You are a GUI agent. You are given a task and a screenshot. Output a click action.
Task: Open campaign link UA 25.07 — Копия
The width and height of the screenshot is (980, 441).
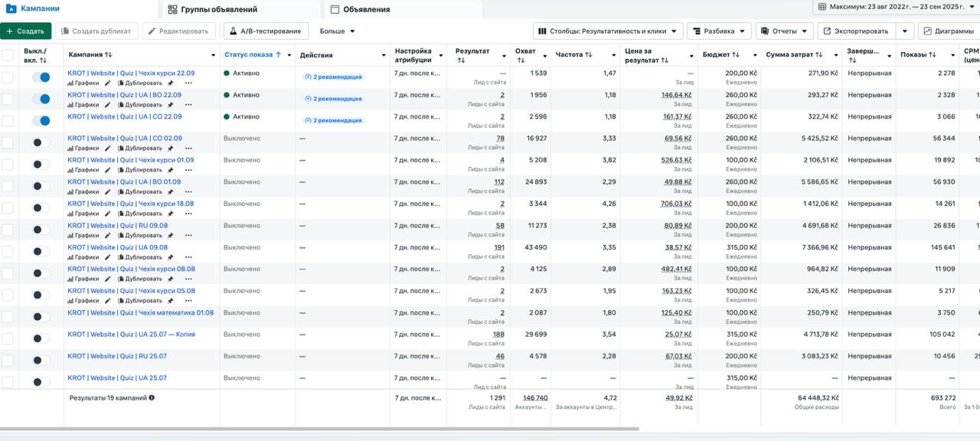(131, 335)
